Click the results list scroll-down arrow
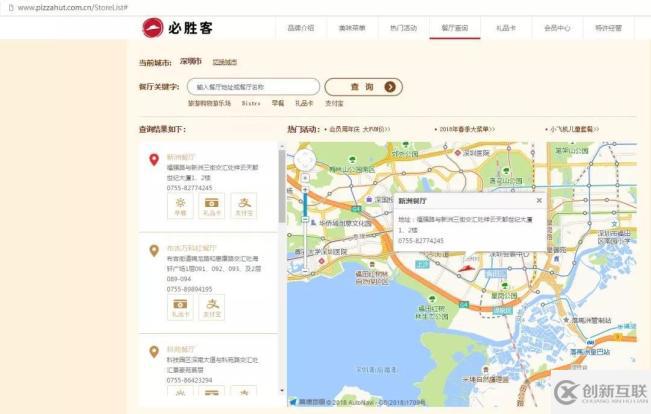 [282, 390]
